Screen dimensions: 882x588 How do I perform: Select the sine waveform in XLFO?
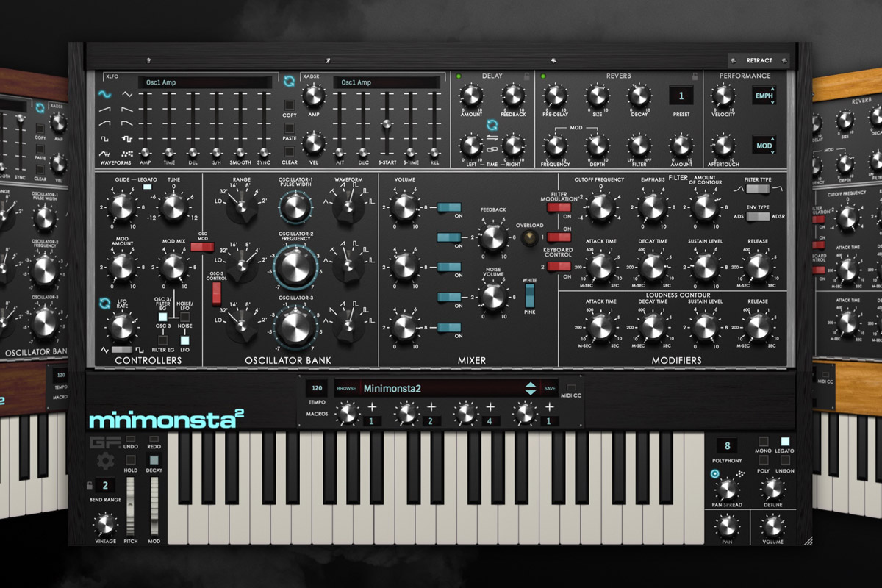(x=105, y=94)
